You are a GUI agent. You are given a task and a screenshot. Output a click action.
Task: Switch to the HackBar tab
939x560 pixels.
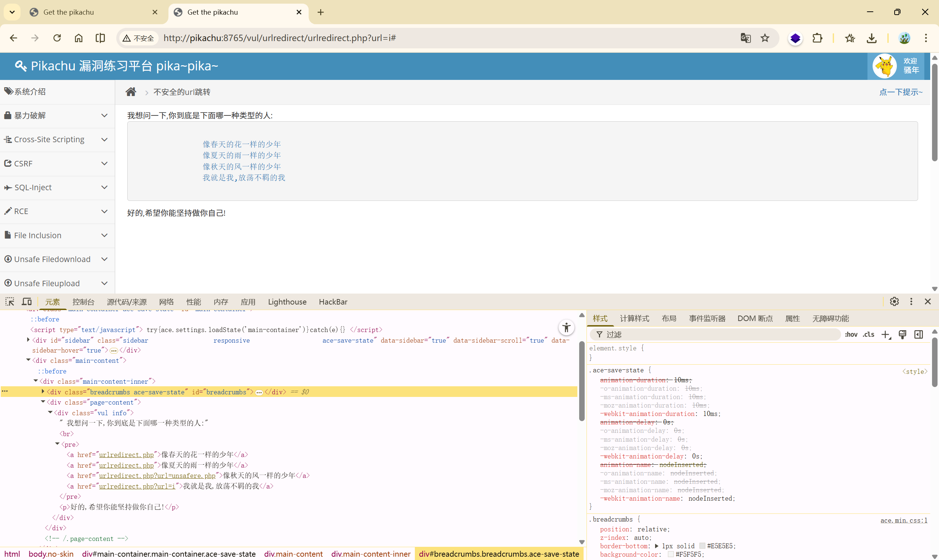coord(333,302)
